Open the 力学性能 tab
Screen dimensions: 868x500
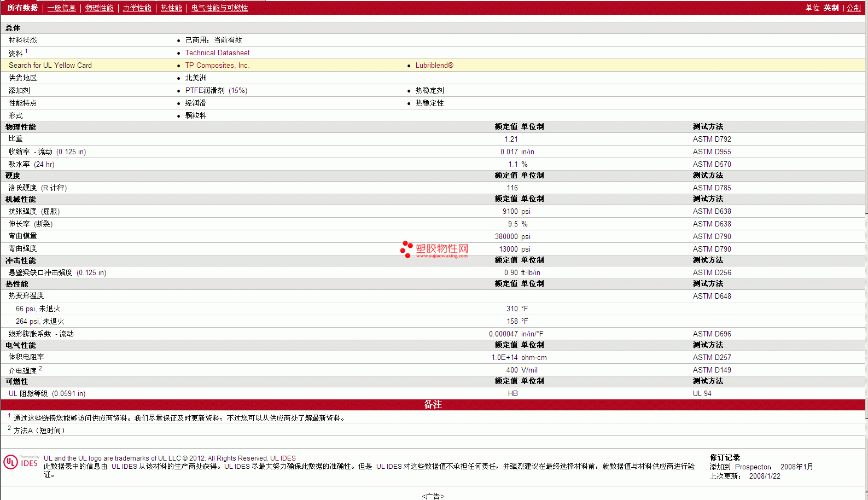point(137,8)
